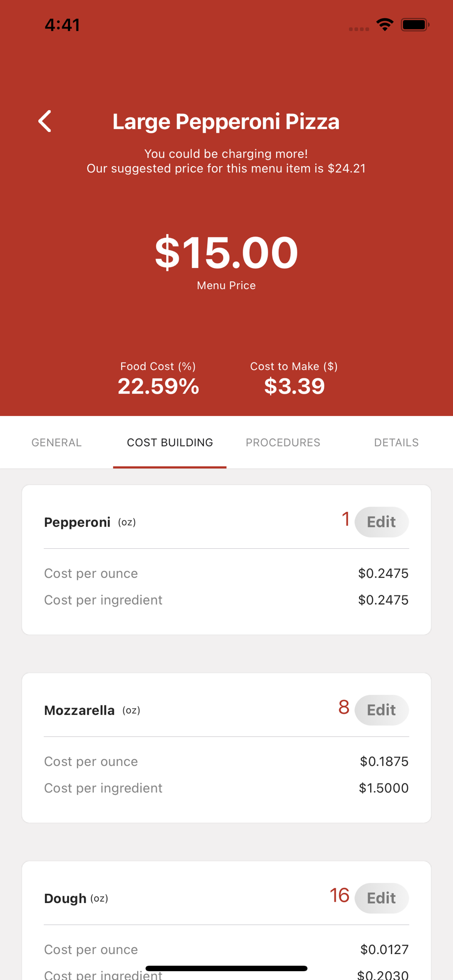Viewport: 453px width, 980px height.
Task: Switch to the General tab
Action: point(56,442)
